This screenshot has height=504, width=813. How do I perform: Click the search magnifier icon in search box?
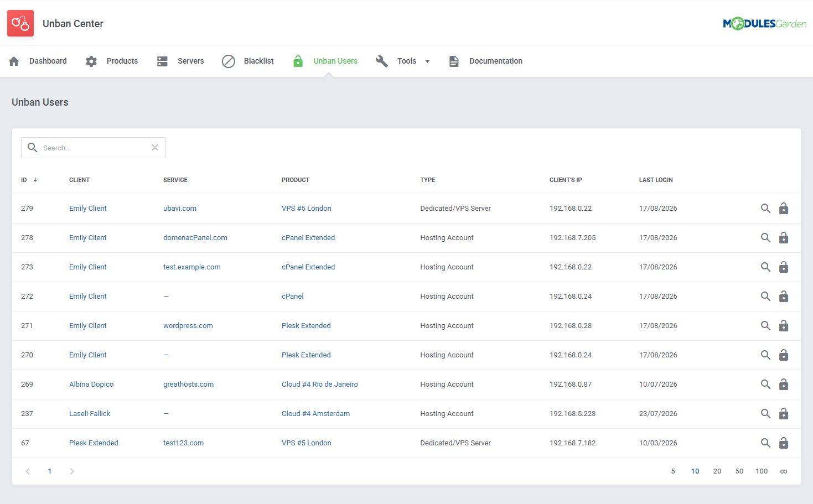33,148
